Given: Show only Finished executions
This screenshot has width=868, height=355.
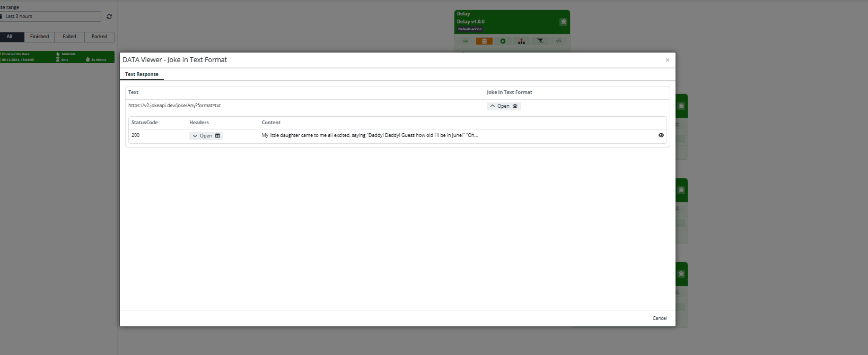Looking at the screenshot, I should (x=39, y=37).
